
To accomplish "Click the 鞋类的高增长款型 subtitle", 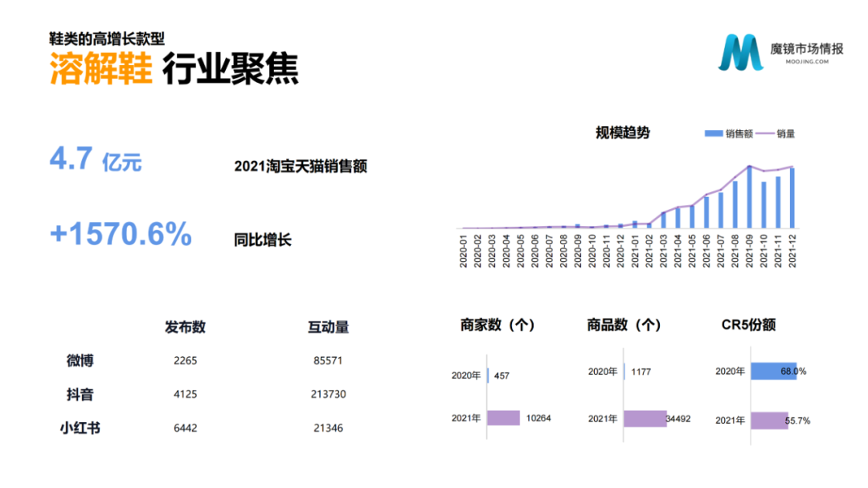I will coord(107,39).
